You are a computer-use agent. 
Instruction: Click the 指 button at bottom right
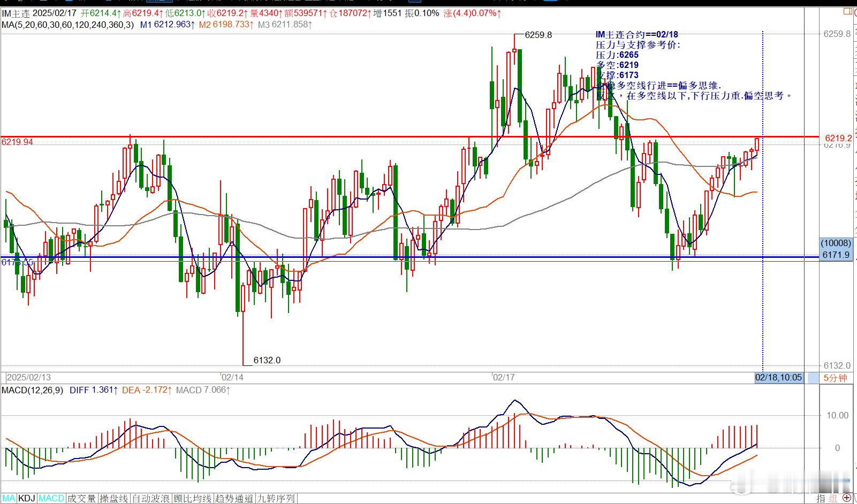(821, 499)
